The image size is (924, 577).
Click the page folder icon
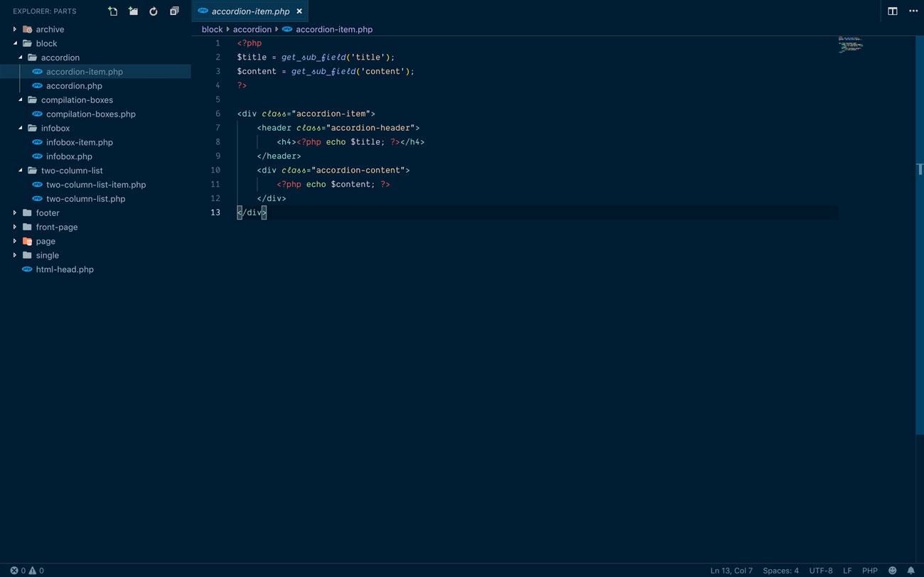click(27, 242)
